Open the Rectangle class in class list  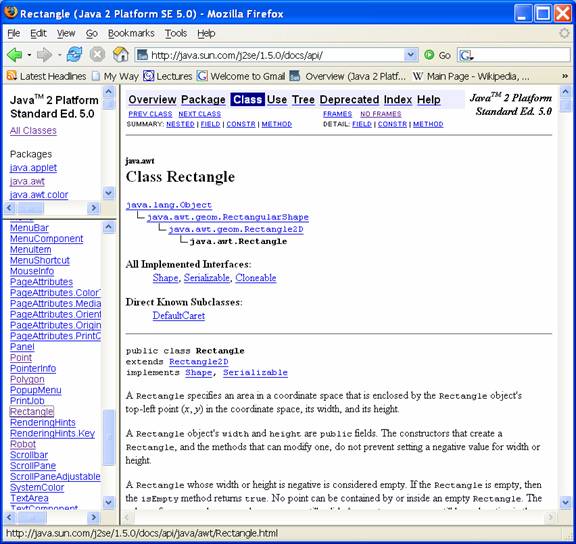[x=32, y=411]
